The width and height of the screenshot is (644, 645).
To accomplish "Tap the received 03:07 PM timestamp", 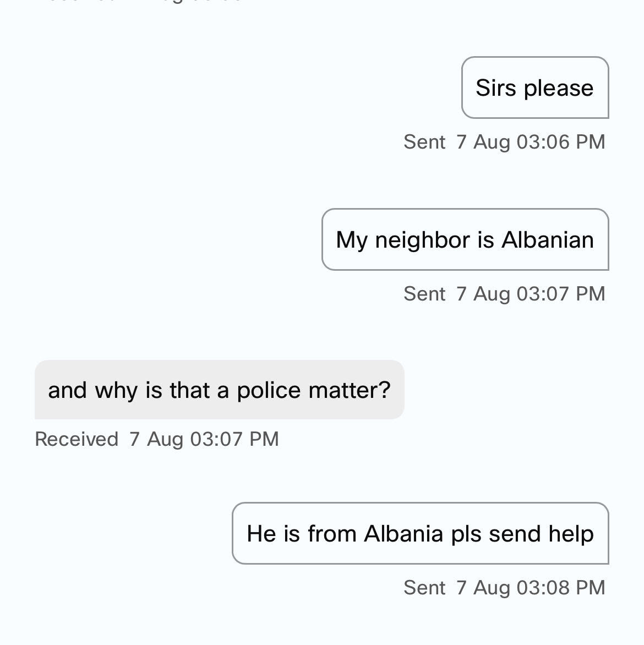I will pos(204,439).
